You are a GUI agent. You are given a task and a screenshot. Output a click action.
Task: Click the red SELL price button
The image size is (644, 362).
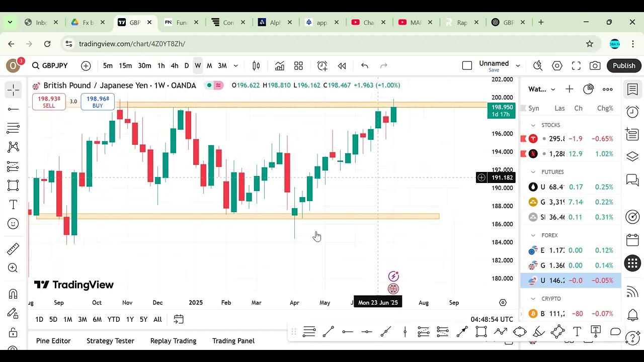49,102
